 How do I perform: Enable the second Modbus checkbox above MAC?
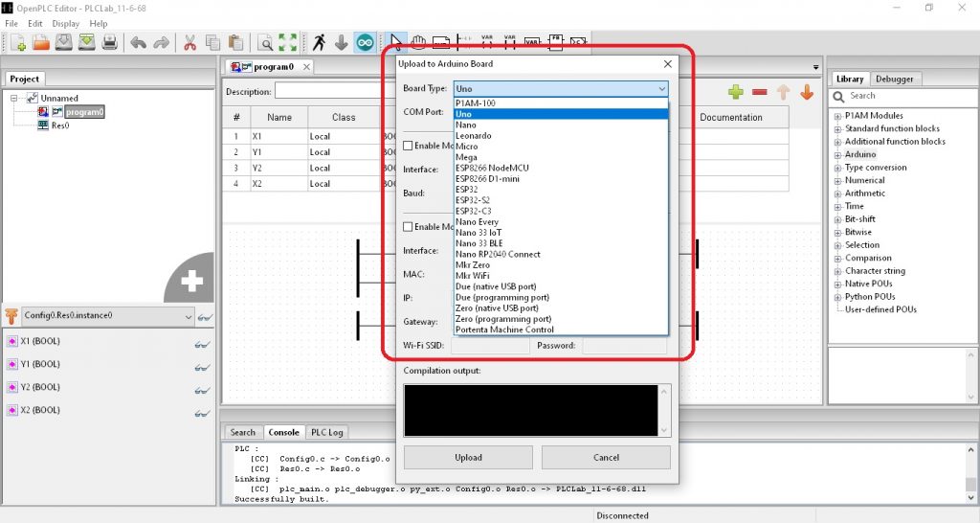408,226
